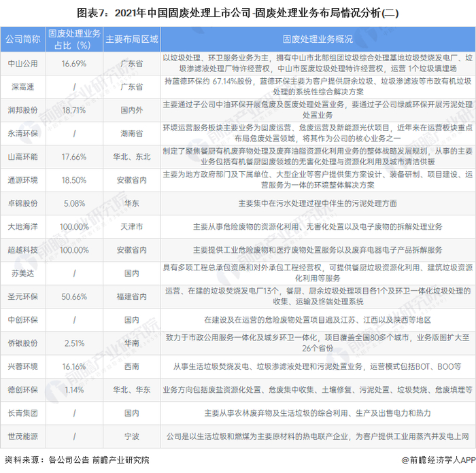Click the 湖南省 region cell

coord(131,133)
